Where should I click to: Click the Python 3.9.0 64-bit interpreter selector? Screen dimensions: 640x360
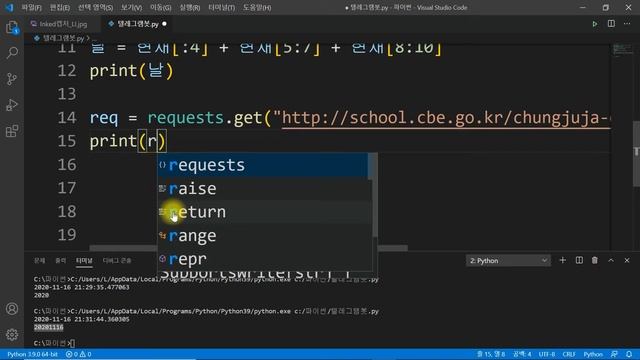tap(32, 354)
